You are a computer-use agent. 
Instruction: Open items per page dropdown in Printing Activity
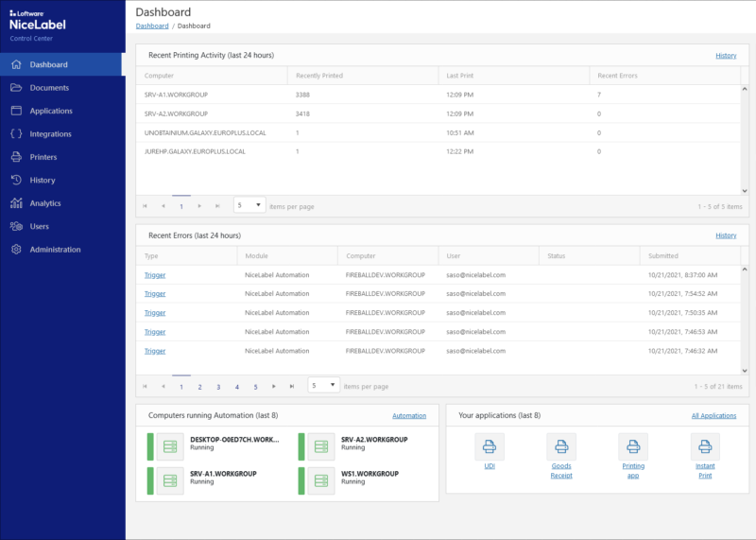pyautogui.click(x=249, y=205)
